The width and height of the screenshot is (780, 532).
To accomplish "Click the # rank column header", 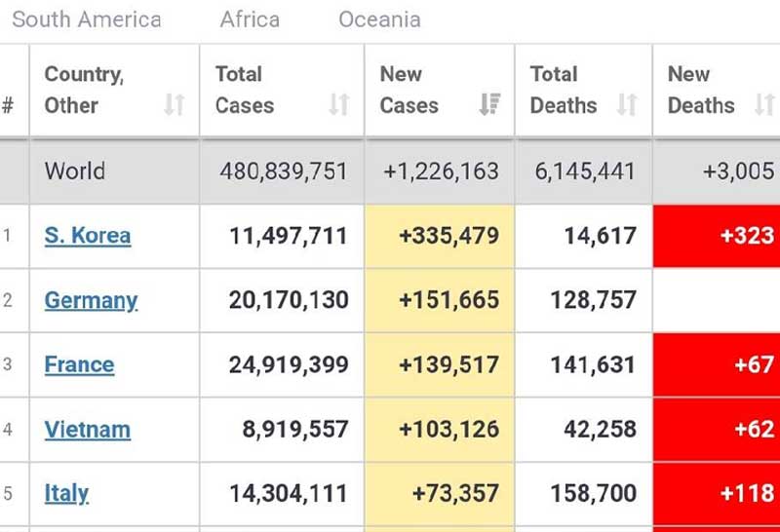I will tap(9, 105).
